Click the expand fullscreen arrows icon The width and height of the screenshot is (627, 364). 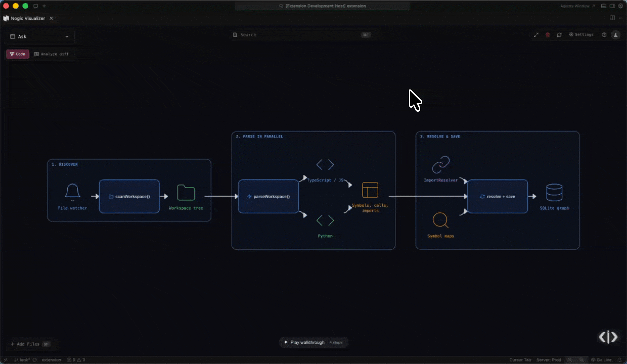pos(536,35)
